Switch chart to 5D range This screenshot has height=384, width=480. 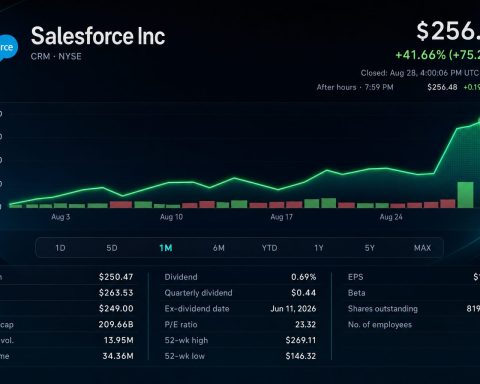click(112, 248)
